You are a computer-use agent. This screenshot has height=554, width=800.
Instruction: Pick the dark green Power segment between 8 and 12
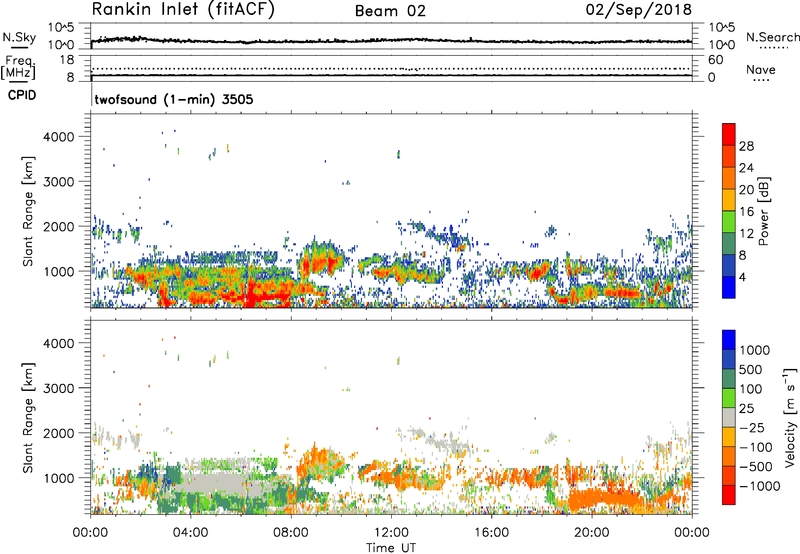[729, 243]
